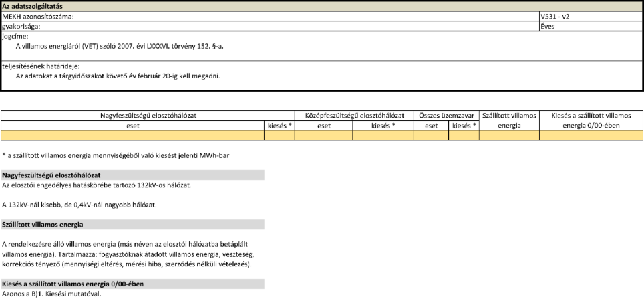Click the 'Kiesés a szállított villamos energia 0/00-ében' table header
Screen dimensions: 644x299
point(591,121)
